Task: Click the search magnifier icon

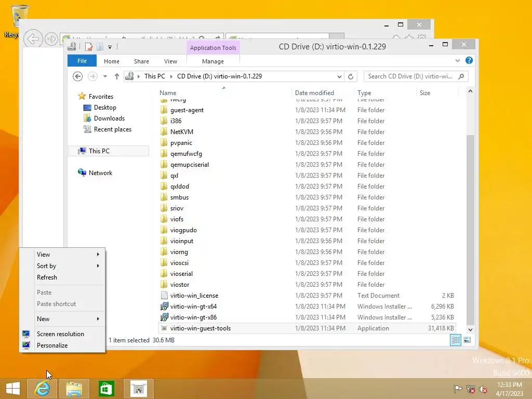Action: [461, 76]
